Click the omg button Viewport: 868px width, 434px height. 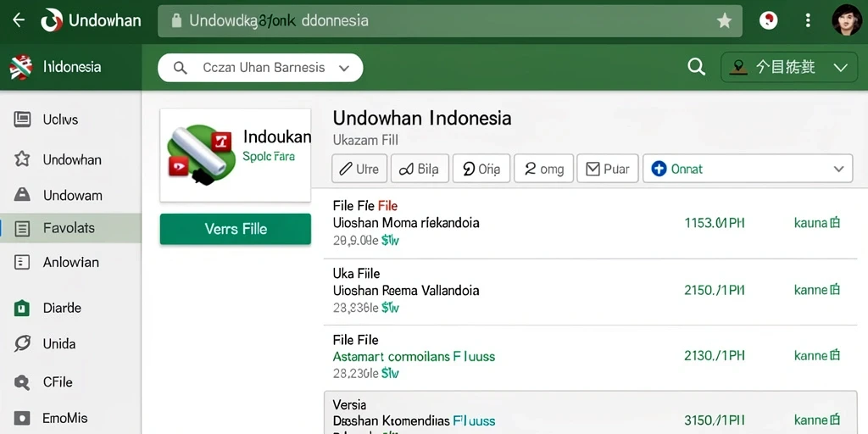(543, 169)
